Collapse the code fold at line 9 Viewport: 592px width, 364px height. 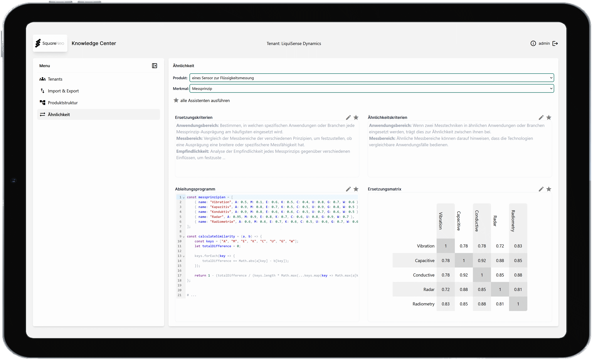click(184, 236)
